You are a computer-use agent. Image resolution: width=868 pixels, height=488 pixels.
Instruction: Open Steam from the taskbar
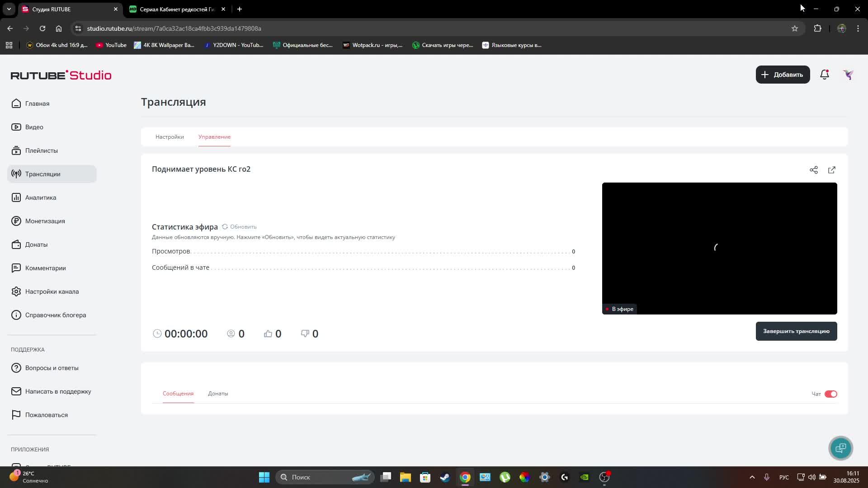(x=445, y=477)
